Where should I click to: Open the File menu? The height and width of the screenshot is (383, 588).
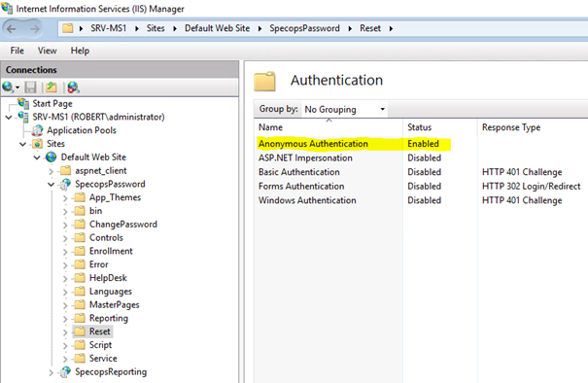coord(17,51)
